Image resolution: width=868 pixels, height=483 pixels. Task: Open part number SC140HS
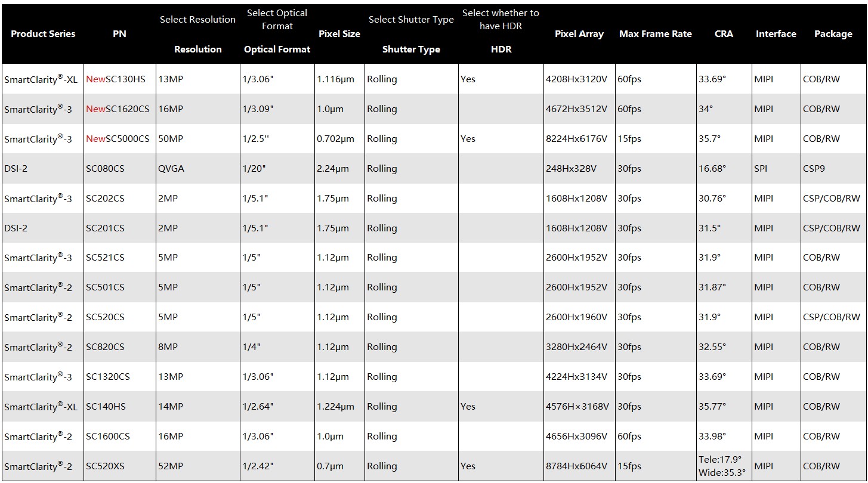(106, 407)
